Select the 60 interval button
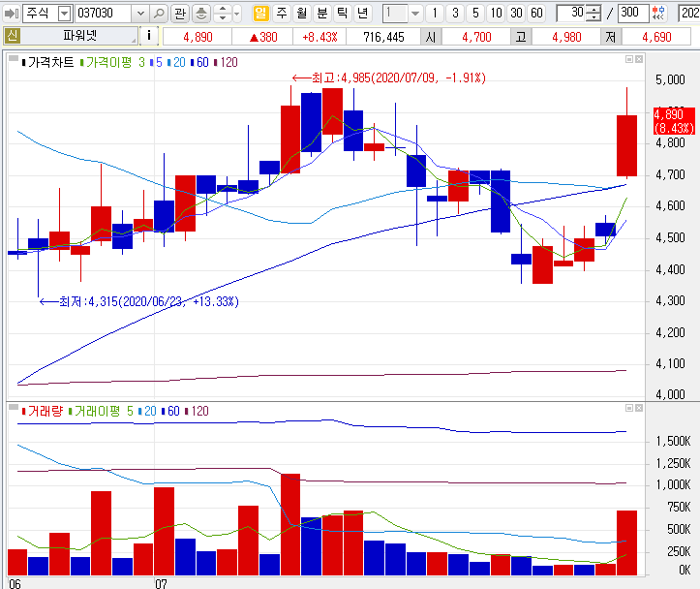 (x=537, y=14)
